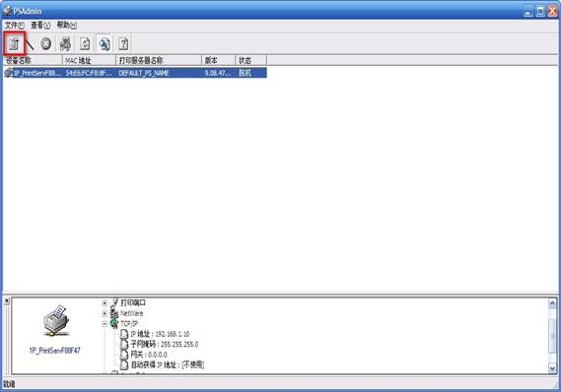Viewport: 561px width, 392px height.
Task: Open the 帮助 menu
Action: pos(66,26)
